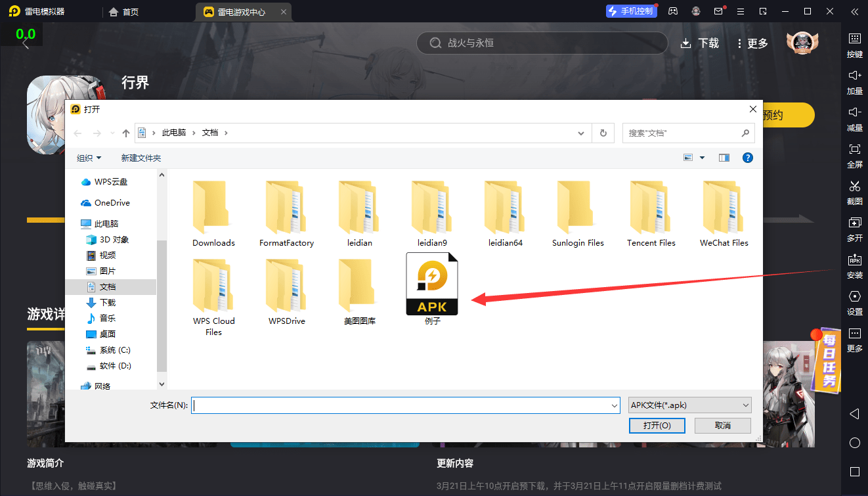This screenshot has height=496, width=868.
Task: Tap the Android home circle button
Action: point(854,443)
